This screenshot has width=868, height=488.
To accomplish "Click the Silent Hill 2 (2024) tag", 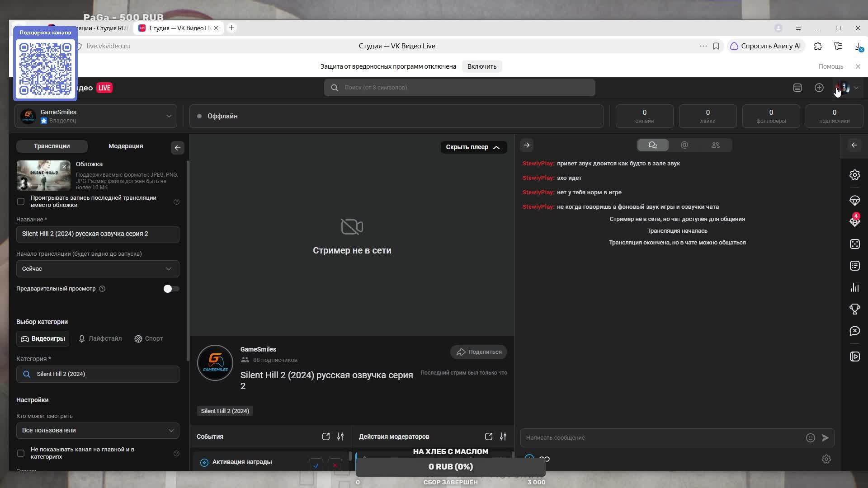I will pos(225,411).
